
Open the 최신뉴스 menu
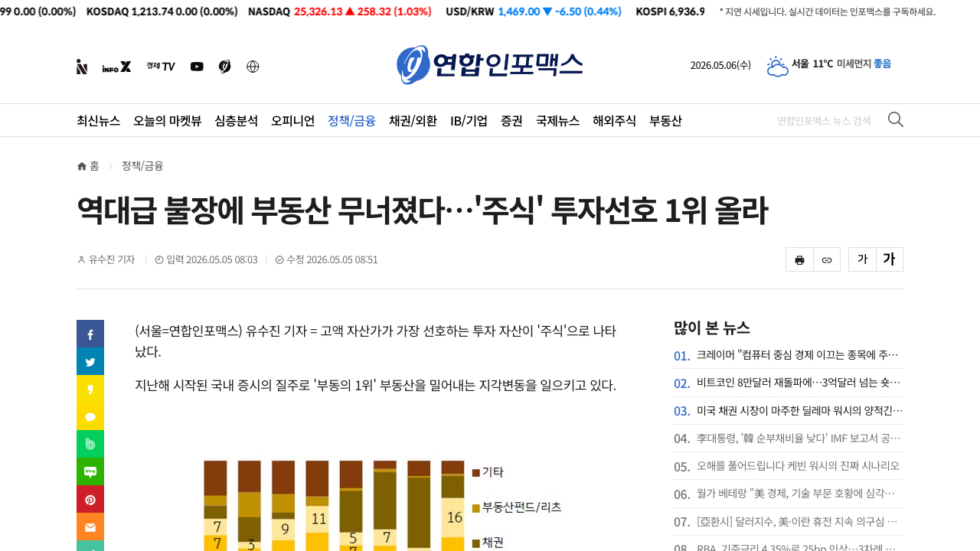98,120
